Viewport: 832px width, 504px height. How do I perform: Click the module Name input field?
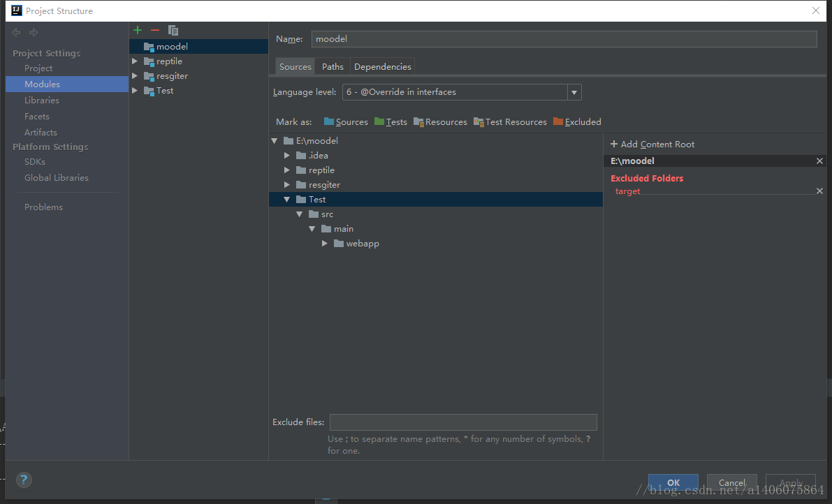[x=564, y=39]
